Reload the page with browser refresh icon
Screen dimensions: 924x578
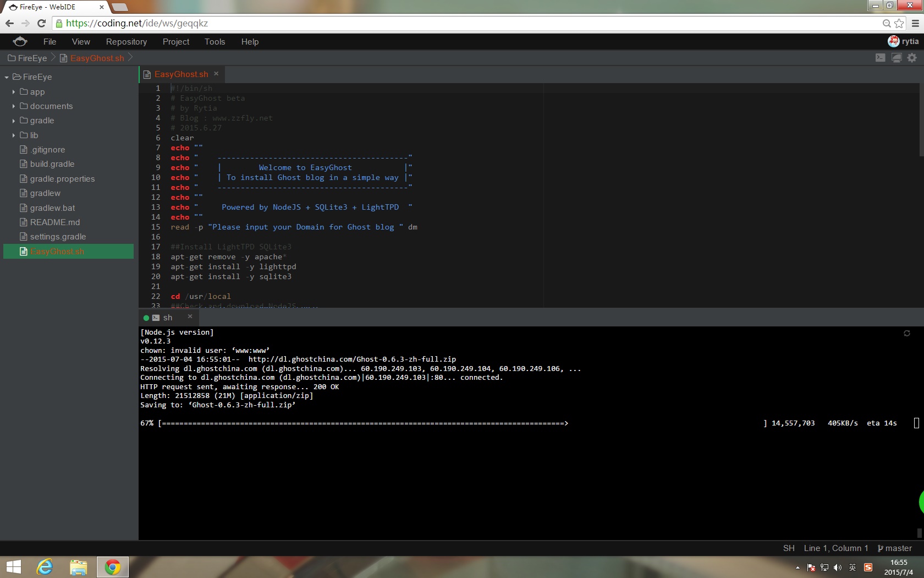pyautogui.click(x=41, y=23)
